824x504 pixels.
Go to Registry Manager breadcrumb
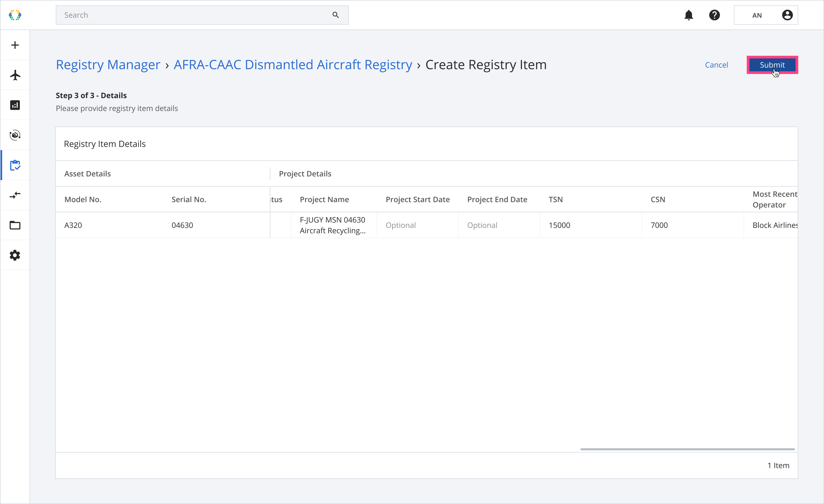(x=108, y=65)
